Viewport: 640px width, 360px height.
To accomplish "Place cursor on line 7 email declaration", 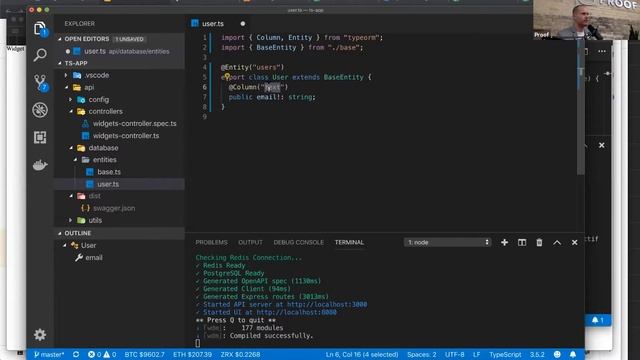I will pyautogui.click(x=272, y=97).
